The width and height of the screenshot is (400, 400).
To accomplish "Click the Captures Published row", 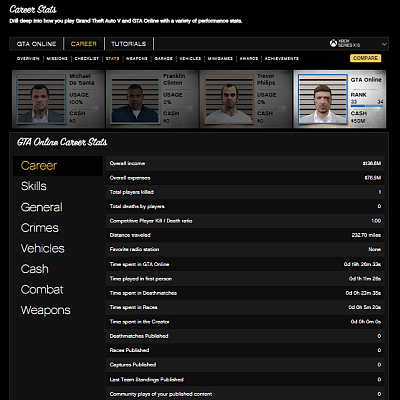I will coord(245,365).
